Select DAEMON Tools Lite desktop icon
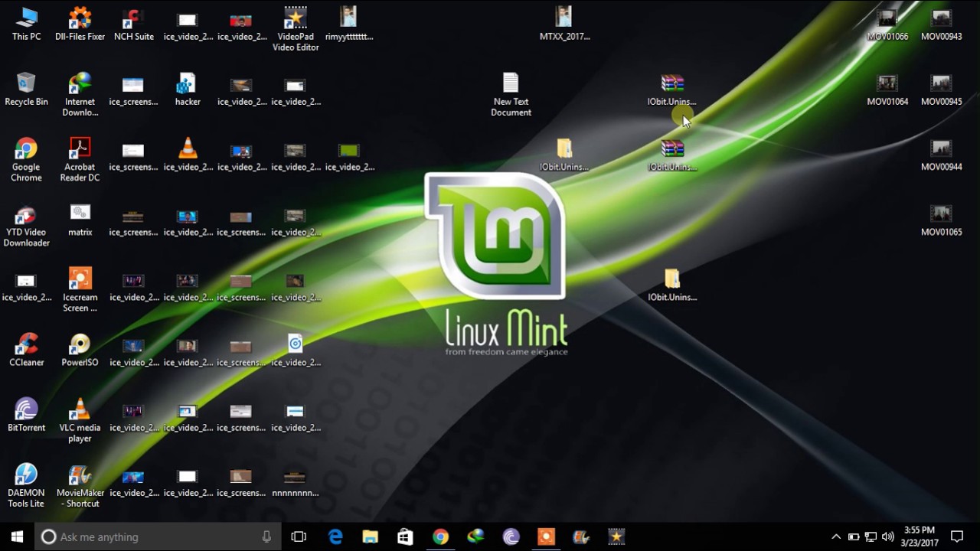980x551 pixels. tap(26, 484)
